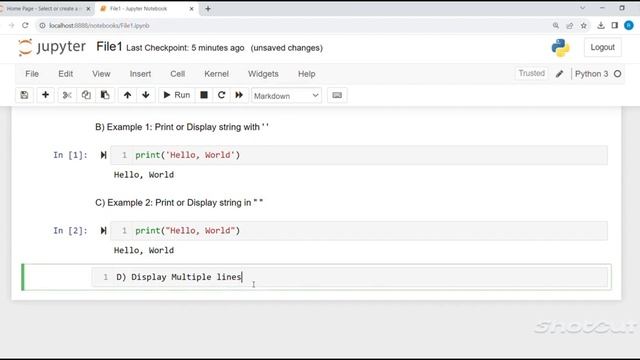Open the Kernel menu
Image resolution: width=640 pixels, height=360 pixels.
(216, 74)
